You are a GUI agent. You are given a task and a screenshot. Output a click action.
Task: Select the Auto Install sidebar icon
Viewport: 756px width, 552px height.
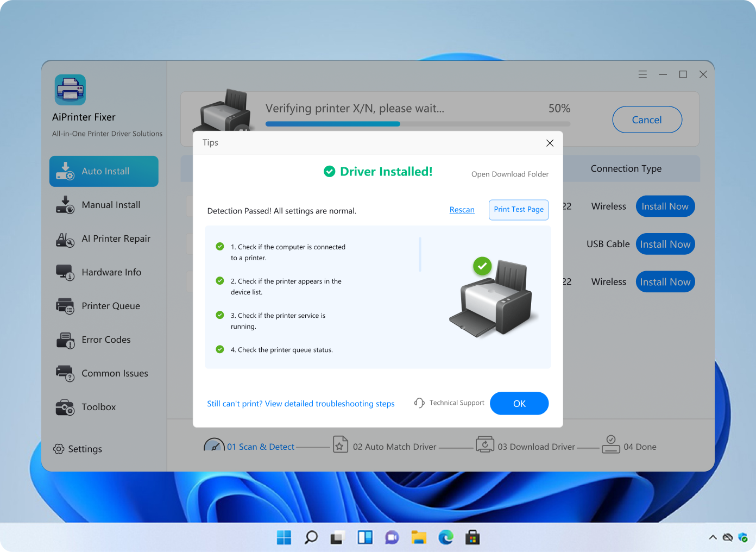[65, 171]
